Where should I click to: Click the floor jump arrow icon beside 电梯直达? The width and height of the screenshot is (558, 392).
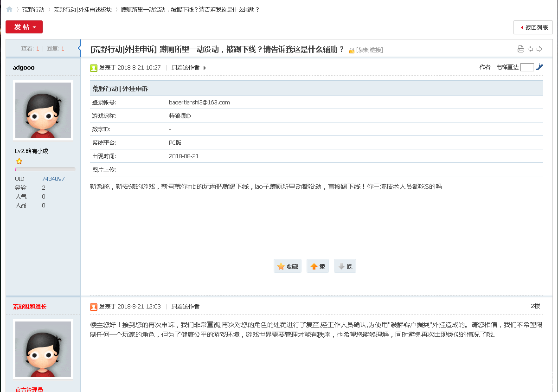pyautogui.click(x=539, y=67)
